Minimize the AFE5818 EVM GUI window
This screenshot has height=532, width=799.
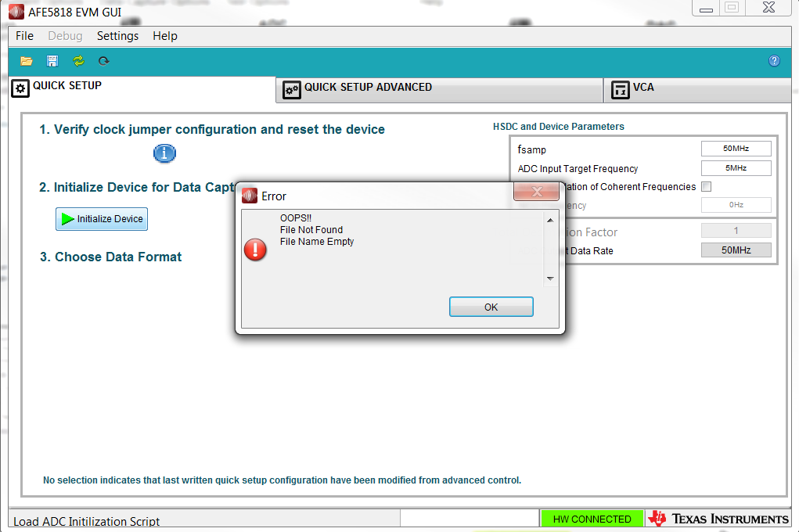[x=706, y=8]
